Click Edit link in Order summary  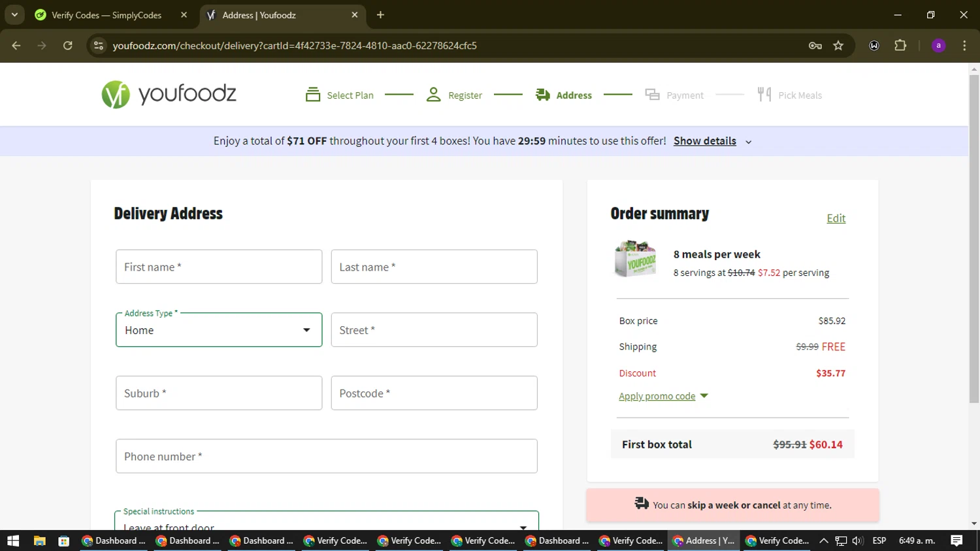[x=836, y=218]
